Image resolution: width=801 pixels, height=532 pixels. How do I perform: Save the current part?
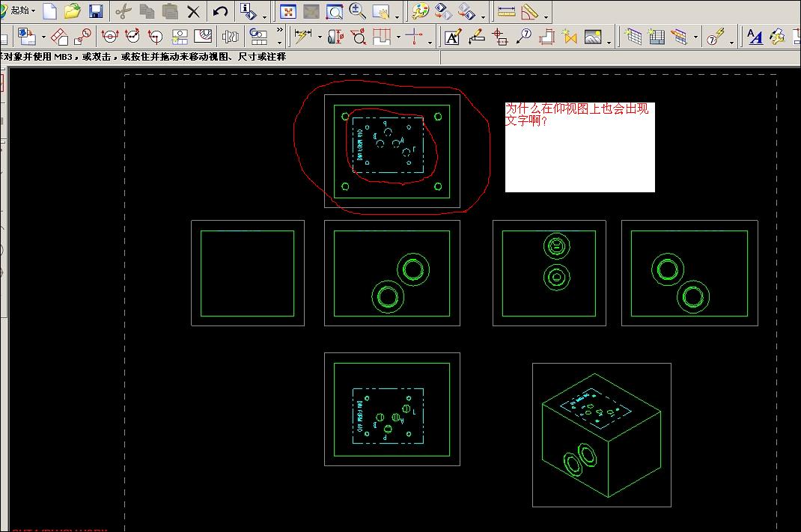click(96, 10)
